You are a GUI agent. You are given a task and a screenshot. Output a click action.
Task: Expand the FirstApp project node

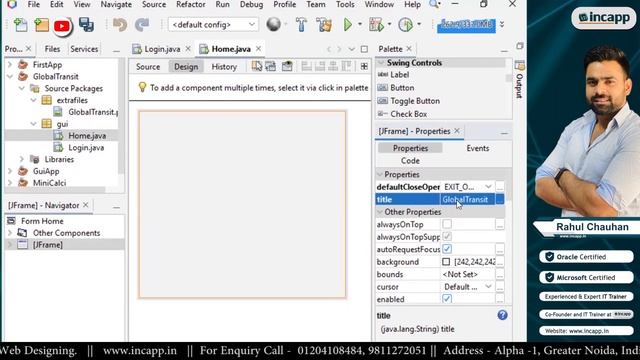[x=10, y=64]
